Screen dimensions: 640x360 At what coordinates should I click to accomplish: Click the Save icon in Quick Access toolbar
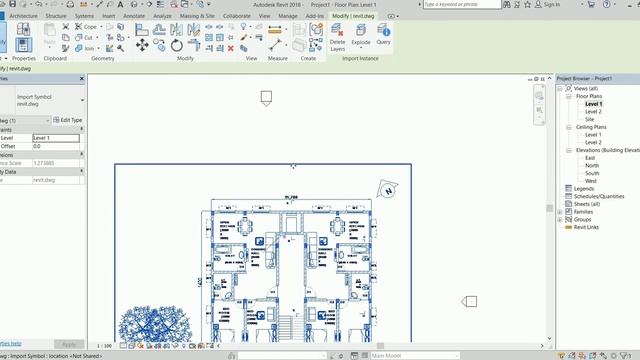[12, 4]
